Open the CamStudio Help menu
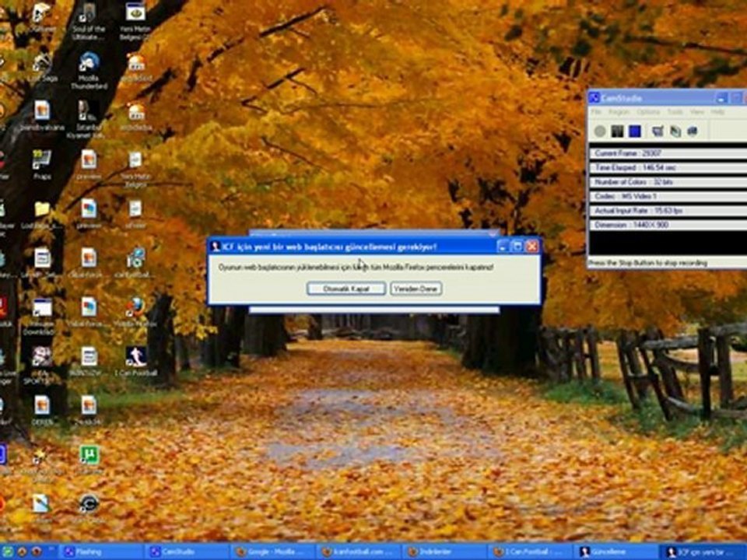The height and width of the screenshot is (560, 747). coord(718,112)
